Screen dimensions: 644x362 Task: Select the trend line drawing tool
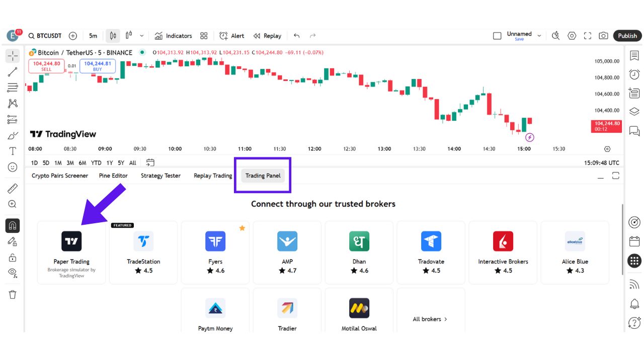(x=13, y=72)
